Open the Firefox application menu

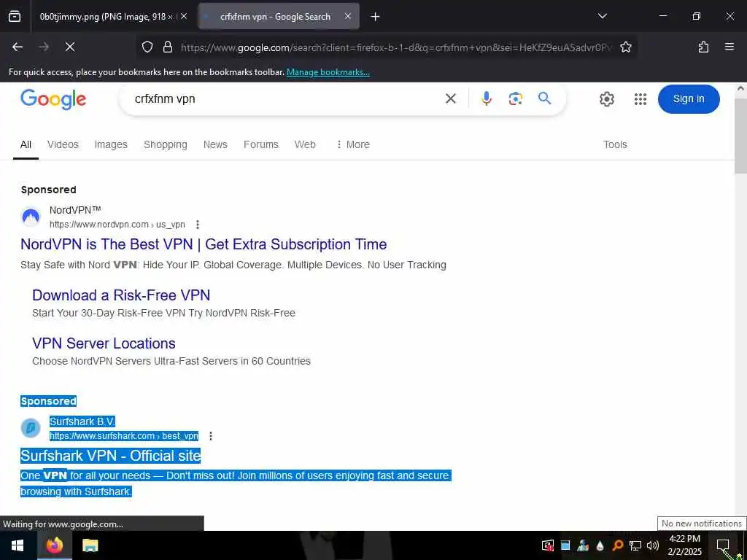tap(729, 47)
